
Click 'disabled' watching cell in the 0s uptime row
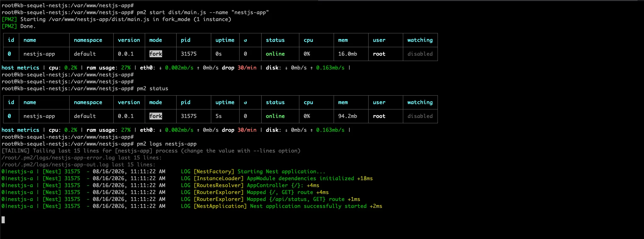click(420, 54)
